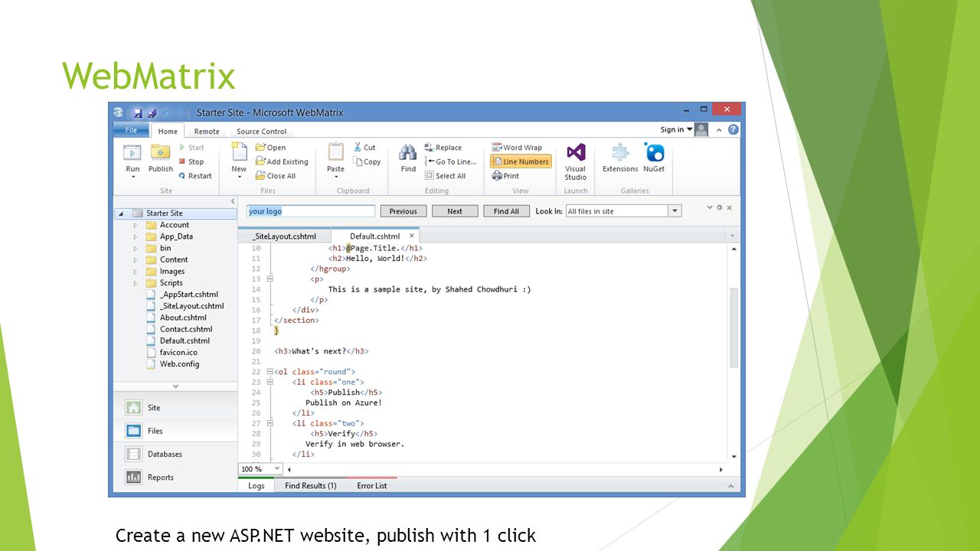Switch to the Site workspace
Image resolution: width=980 pixels, height=551 pixels.
(175, 408)
